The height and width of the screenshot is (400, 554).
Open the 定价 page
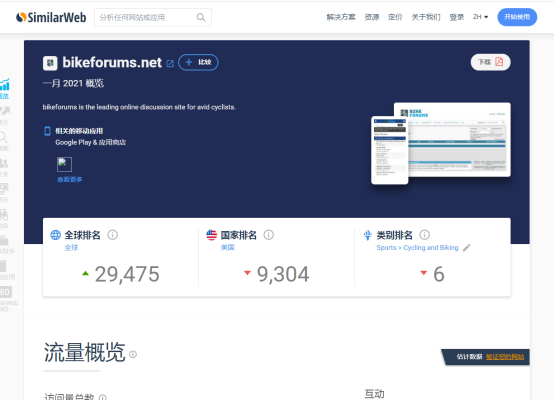[395, 17]
